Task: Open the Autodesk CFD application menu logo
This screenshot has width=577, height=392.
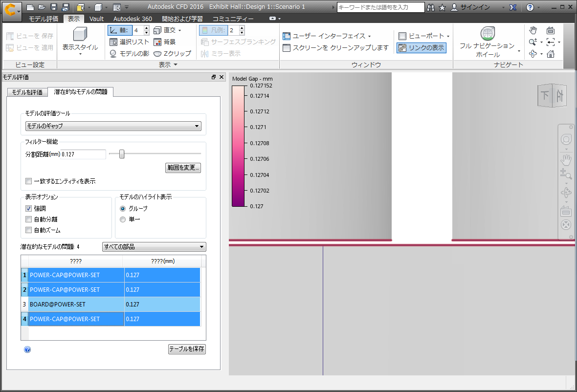Action: (x=11, y=11)
